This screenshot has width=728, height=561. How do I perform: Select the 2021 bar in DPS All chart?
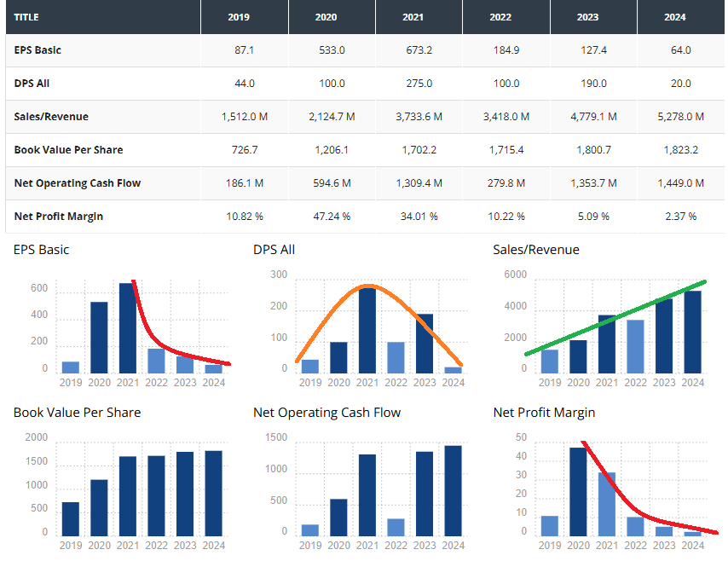[x=367, y=331]
